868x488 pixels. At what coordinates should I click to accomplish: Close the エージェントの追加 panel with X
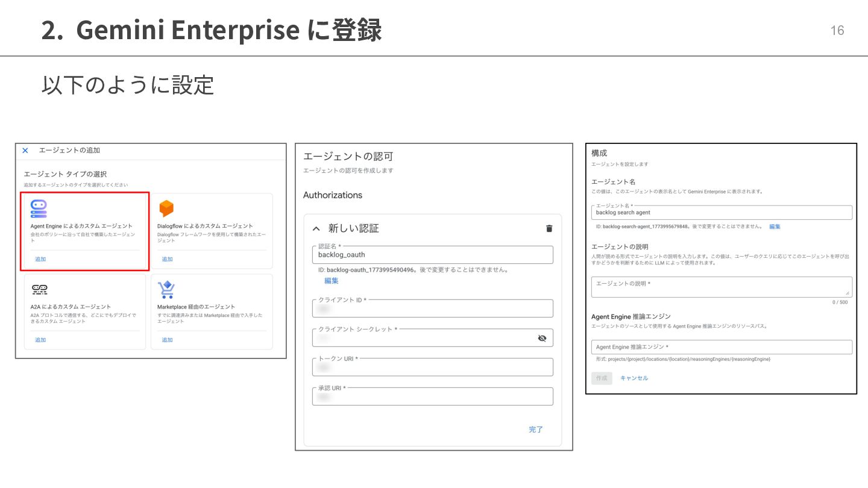[x=25, y=151]
